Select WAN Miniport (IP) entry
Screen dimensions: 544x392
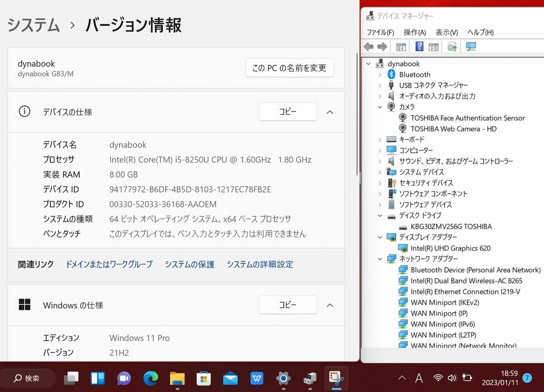click(x=439, y=313)
